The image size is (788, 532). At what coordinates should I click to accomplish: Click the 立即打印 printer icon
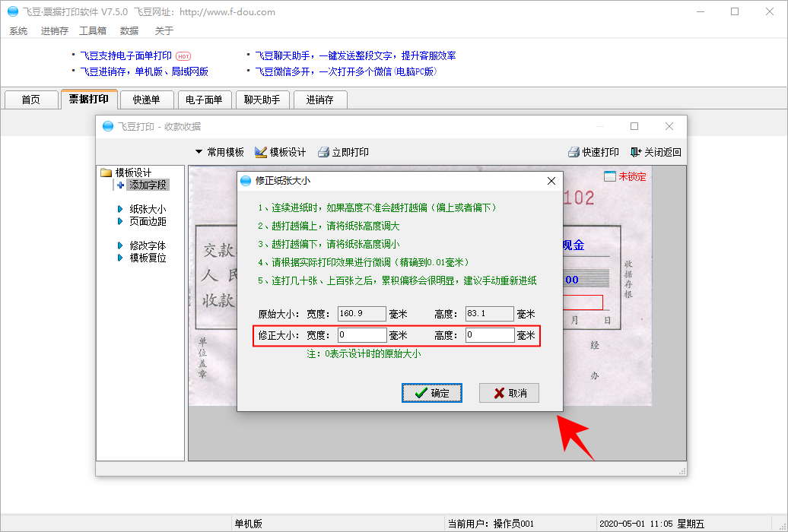pyautogui.click(x=323, y=152)
